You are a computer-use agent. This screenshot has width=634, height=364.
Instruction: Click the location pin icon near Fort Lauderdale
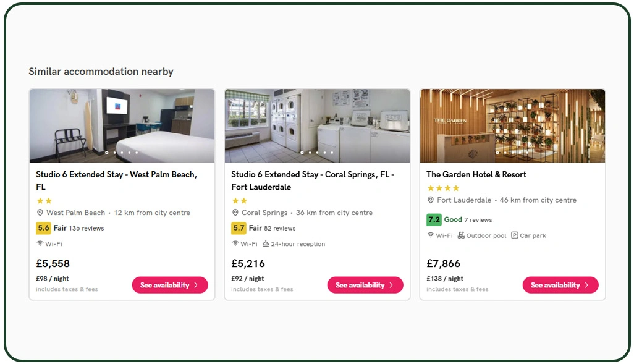point(431,200)
